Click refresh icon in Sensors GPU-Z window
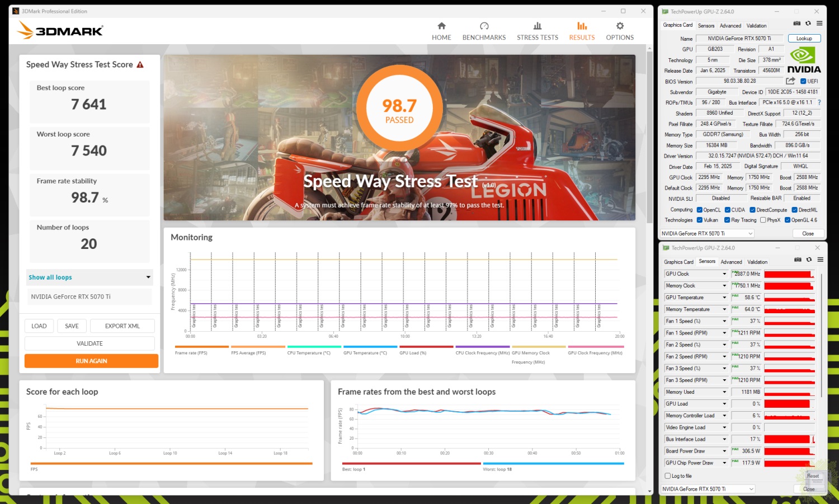 [809, 260]
